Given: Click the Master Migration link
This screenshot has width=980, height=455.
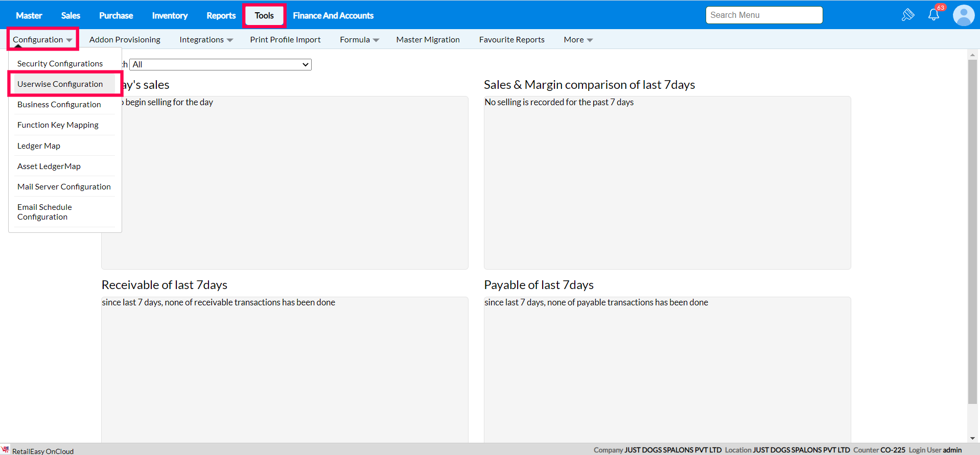Looking at the screenshot, I should 428,40.
